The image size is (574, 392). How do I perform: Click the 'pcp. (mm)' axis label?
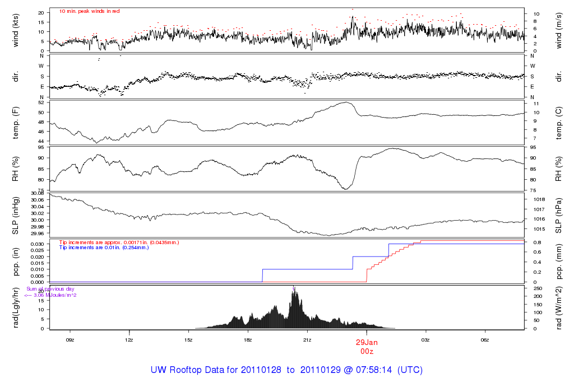tap(559, 262)
